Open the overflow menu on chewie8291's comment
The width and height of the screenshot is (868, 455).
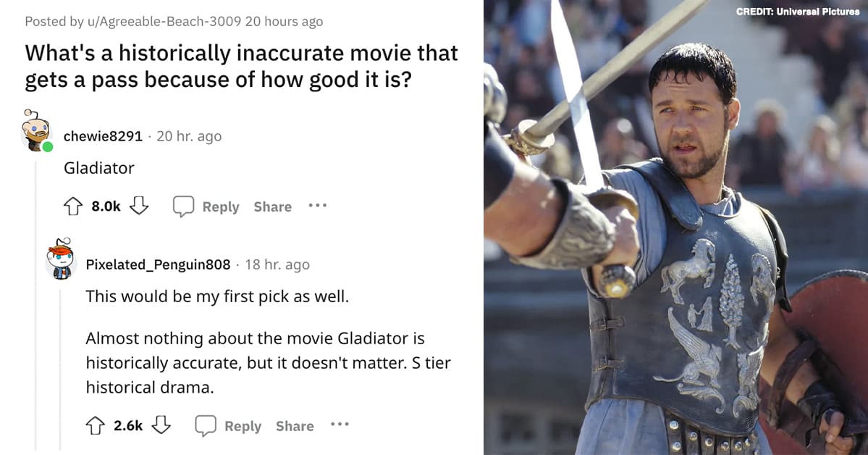tap(317, 206)
